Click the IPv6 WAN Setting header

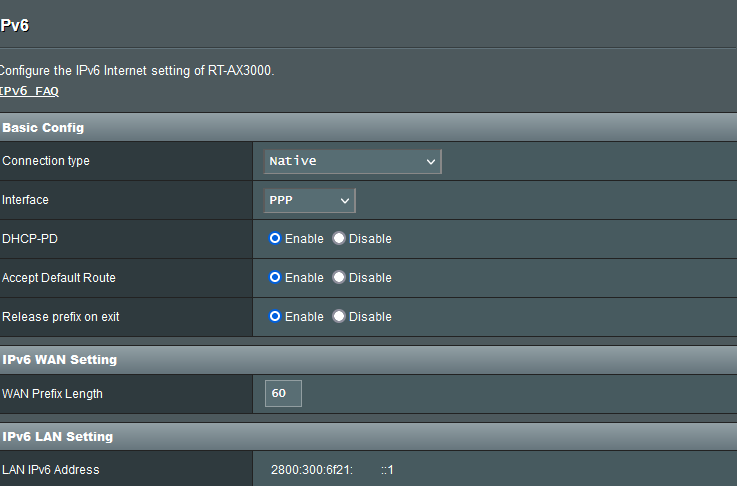368,360
